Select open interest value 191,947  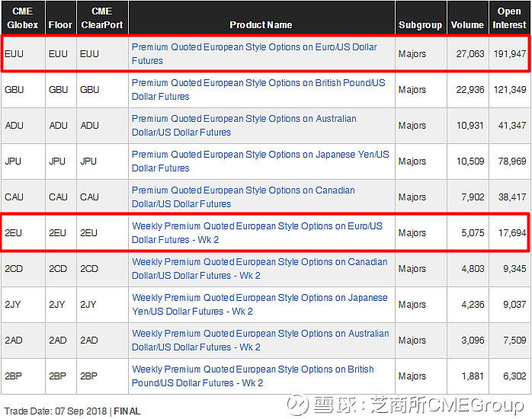click(x=510, y=54)
